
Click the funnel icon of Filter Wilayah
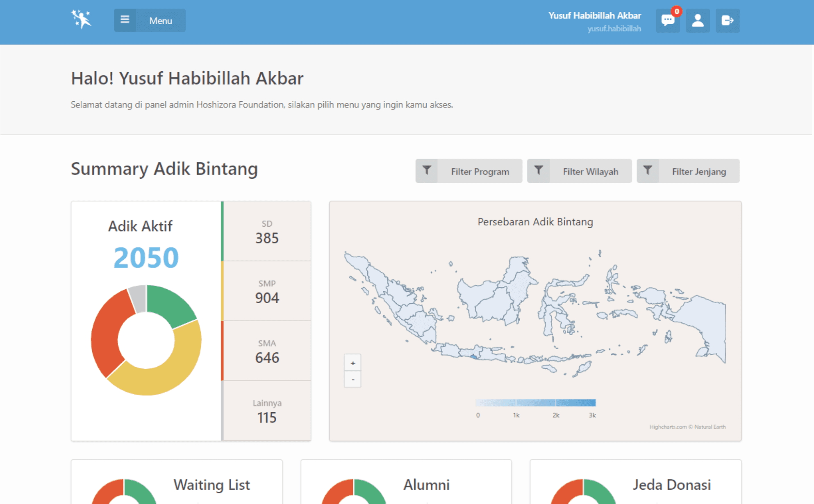[538, 171]
